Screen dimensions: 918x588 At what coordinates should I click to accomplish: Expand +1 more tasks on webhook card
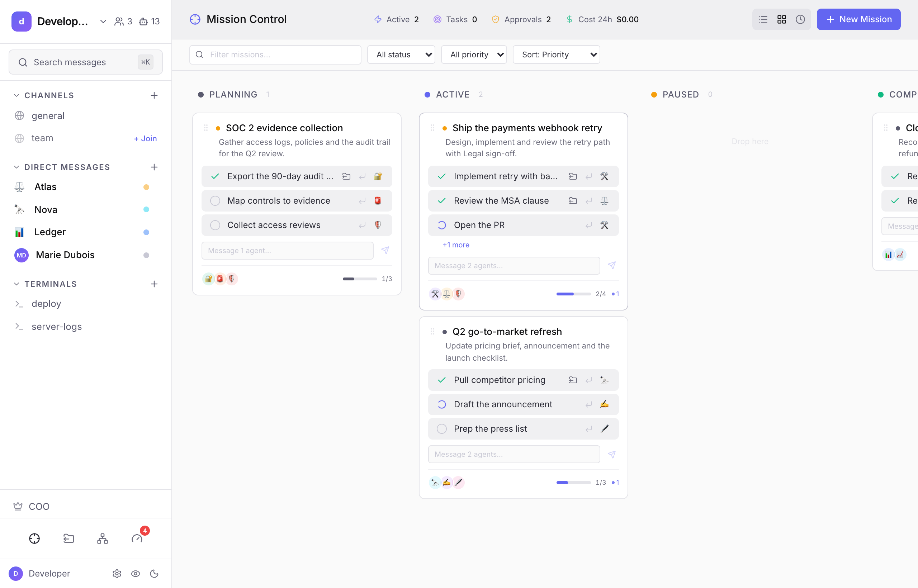pos(456,245)
